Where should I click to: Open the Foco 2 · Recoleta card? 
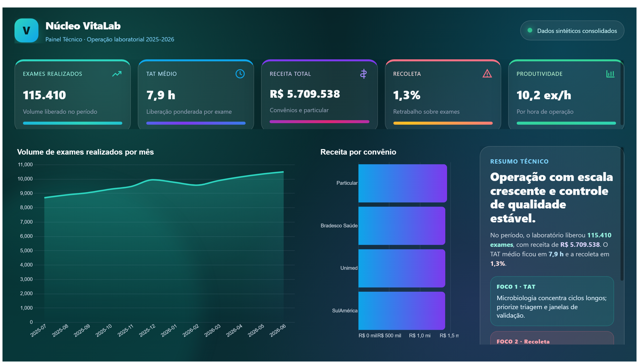[552, 338]
